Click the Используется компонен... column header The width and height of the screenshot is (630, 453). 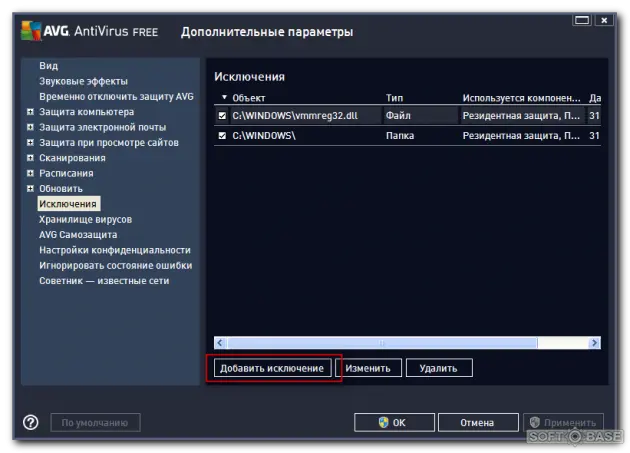[x=522, y=98]
